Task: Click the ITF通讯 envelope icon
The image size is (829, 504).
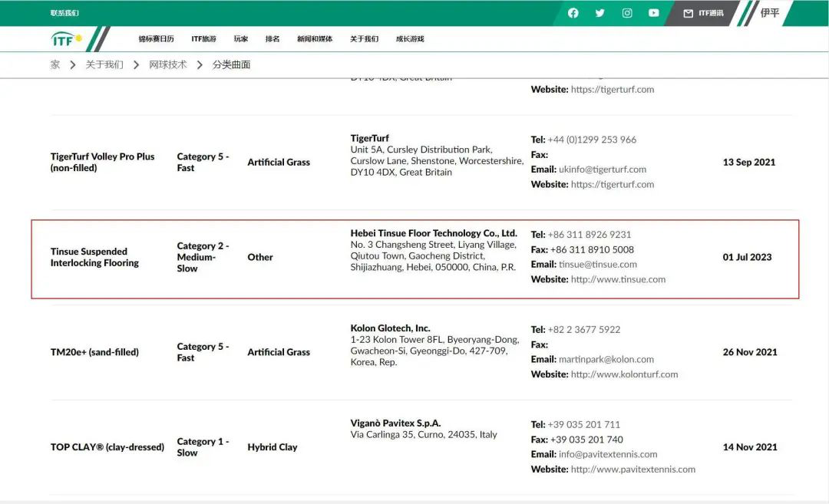Action: pos(688,13)
